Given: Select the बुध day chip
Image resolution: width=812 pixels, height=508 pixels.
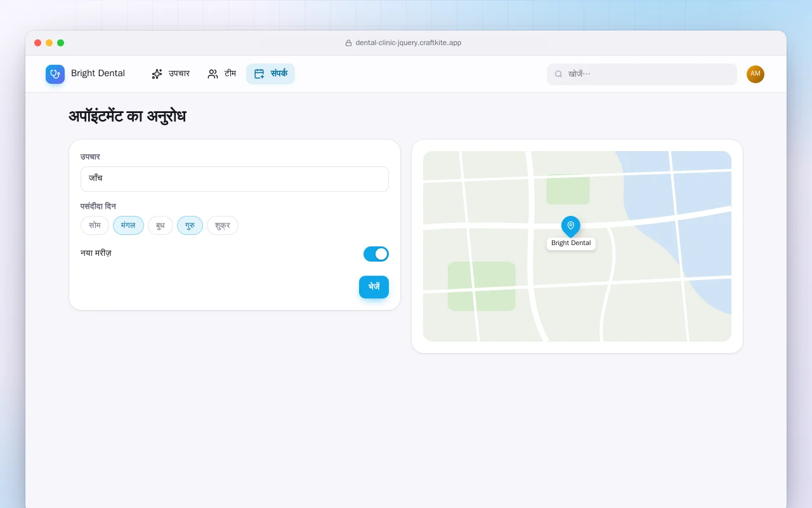Looking at the screenshot, I should [x=160, y=225].
